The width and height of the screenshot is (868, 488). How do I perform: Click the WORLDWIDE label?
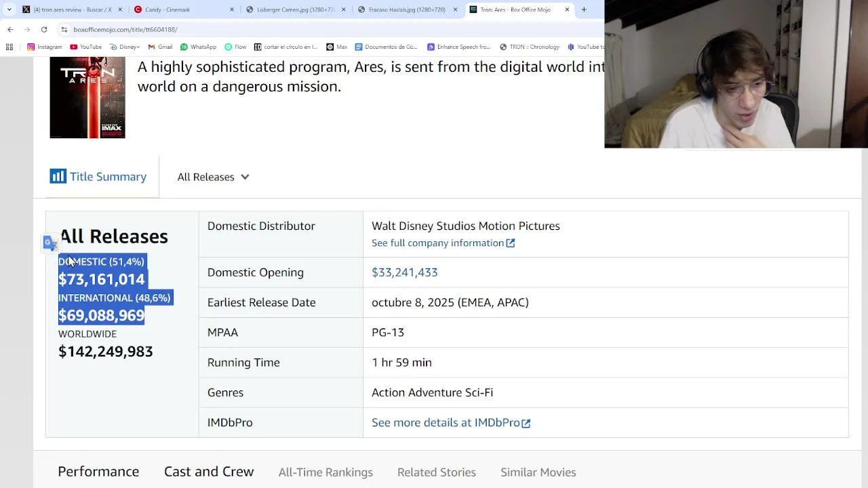[x=87, y=333]
